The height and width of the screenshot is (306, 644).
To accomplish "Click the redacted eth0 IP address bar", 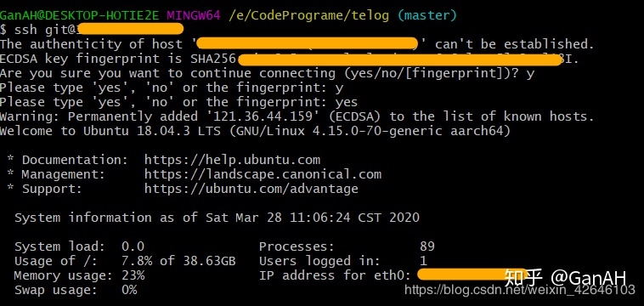I will click(x=472, y=275).
